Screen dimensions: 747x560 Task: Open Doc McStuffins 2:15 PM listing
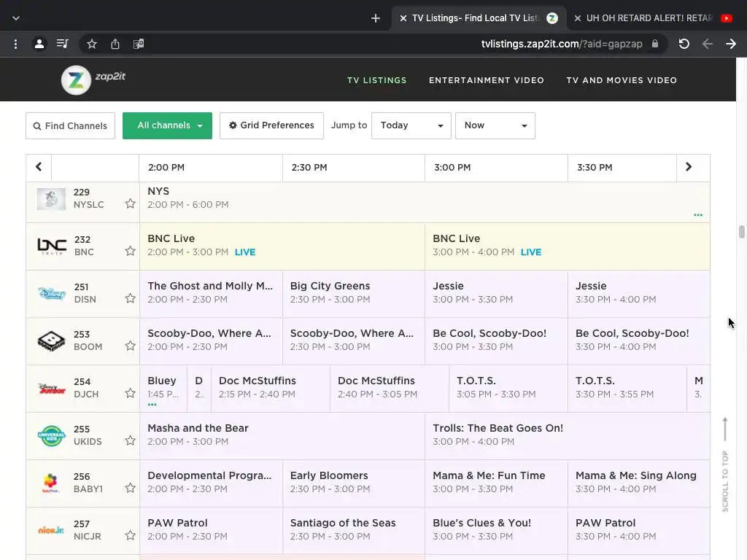click(x=270, y=389)
